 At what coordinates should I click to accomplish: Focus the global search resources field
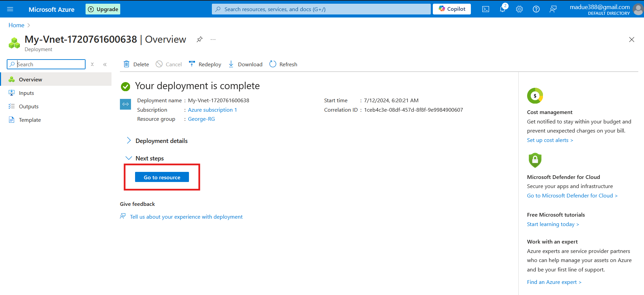point(321,9)
